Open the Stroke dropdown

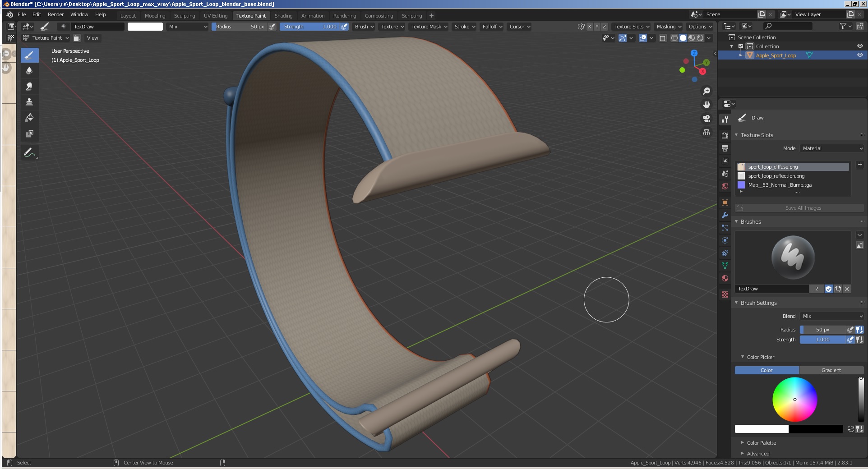tap(465, 27)
